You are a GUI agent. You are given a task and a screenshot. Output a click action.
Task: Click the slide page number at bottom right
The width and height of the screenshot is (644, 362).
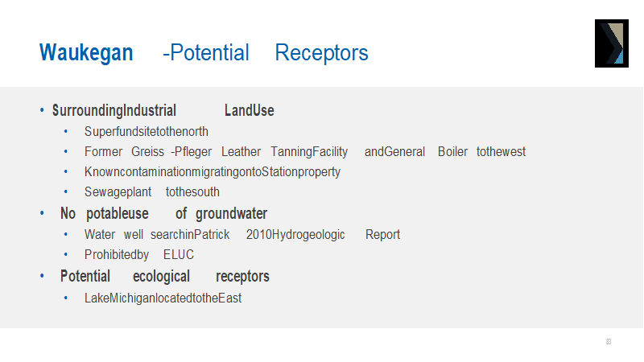coord(609,342)
